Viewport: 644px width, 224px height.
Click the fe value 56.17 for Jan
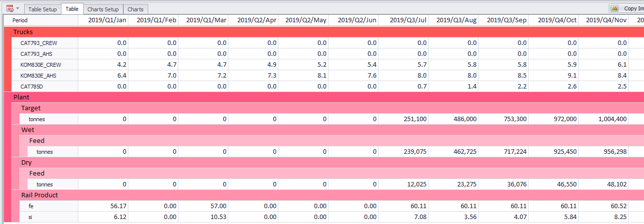(x=103, y=206)
